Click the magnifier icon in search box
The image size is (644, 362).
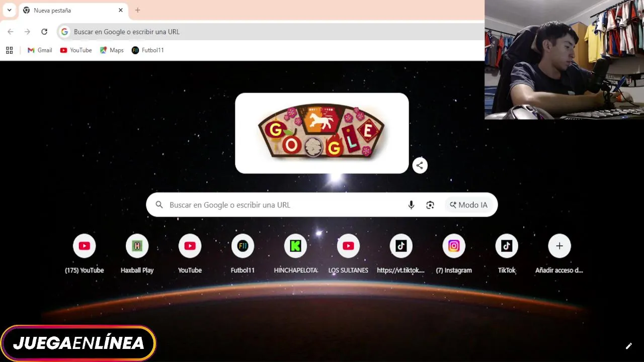coord(159,205)
